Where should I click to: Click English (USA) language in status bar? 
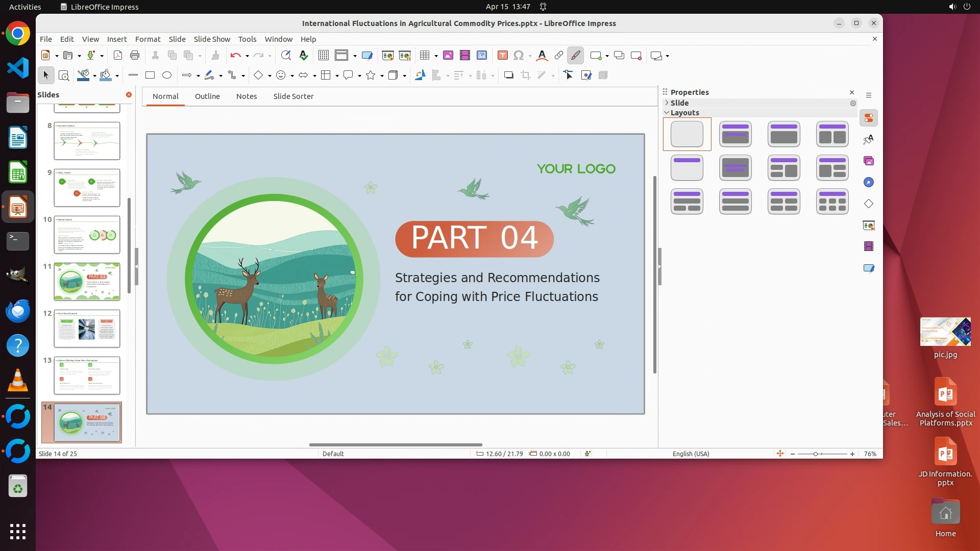click(691, 454)
